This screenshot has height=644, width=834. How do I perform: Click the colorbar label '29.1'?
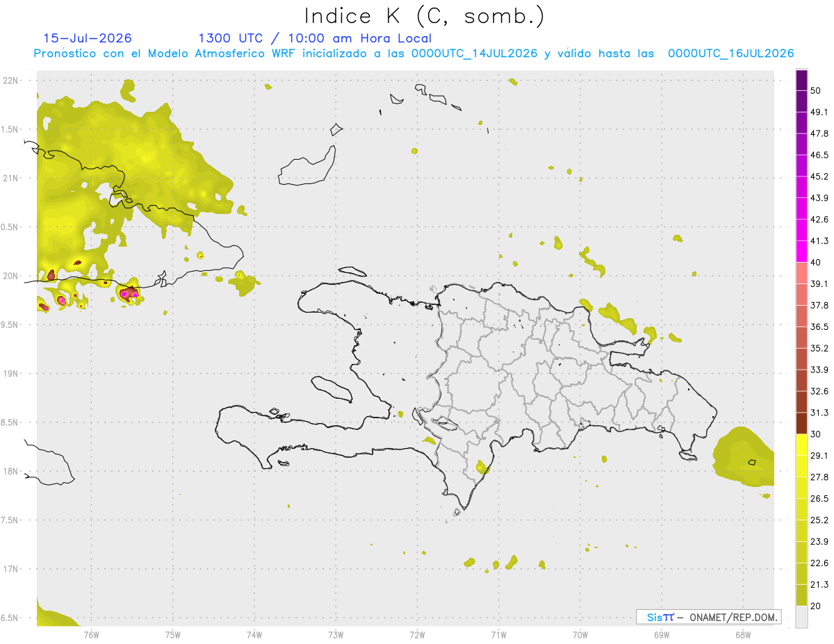click(x=819, y=456)
